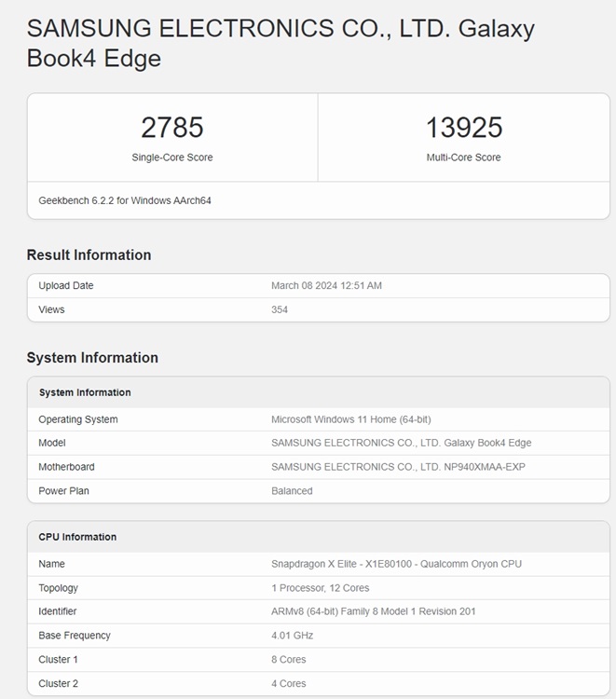Select '1 Processor, 12 Cores' value
The height and width of the screenshot is (699, 616).
click(320, 588)
